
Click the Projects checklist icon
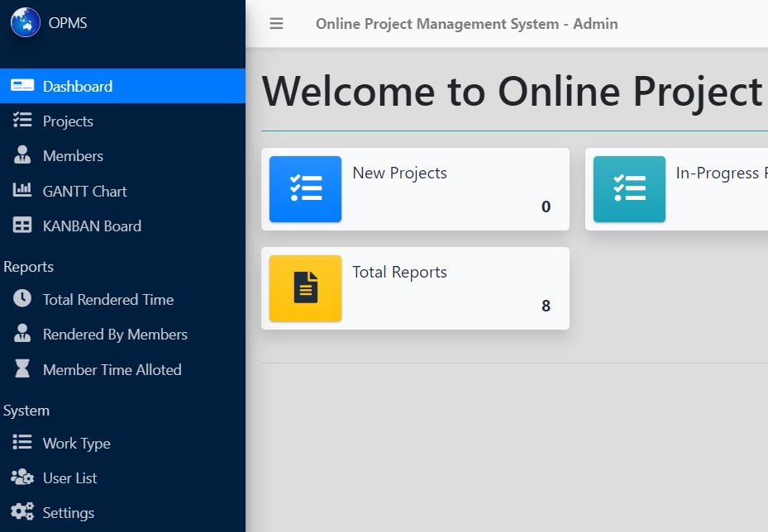[22, 121]
